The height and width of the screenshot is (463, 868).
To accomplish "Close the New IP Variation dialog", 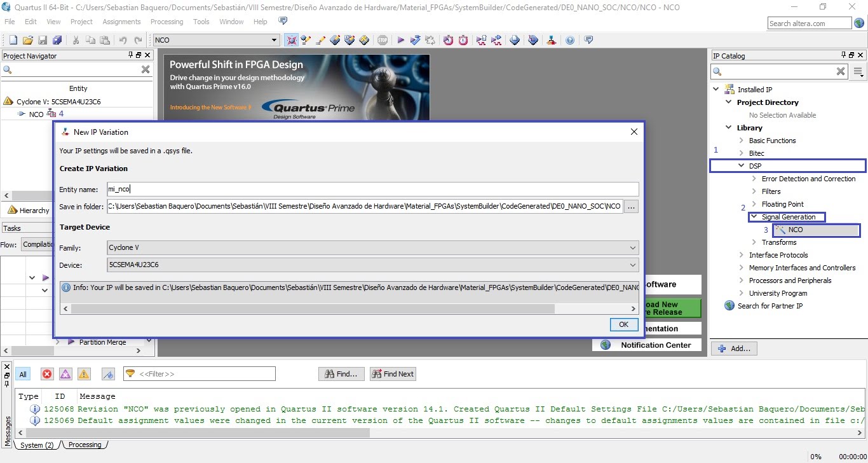I will [x=634, y=132].
